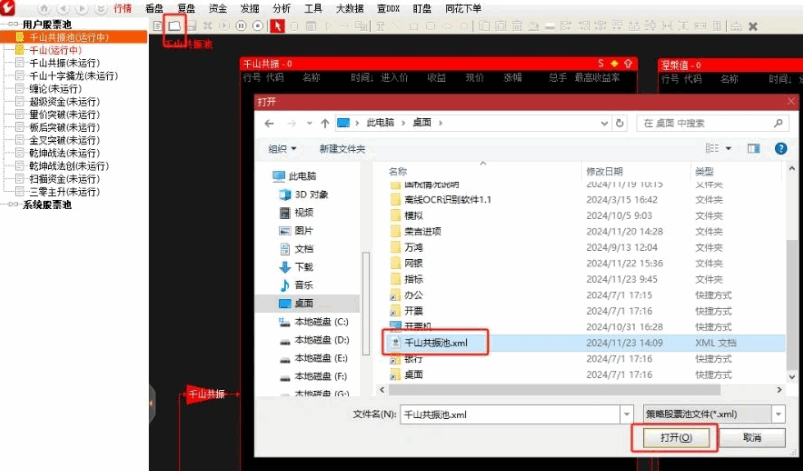Screen dimensions: 803x471
Task: Click the 取消 button
Action: coord(752,438)
